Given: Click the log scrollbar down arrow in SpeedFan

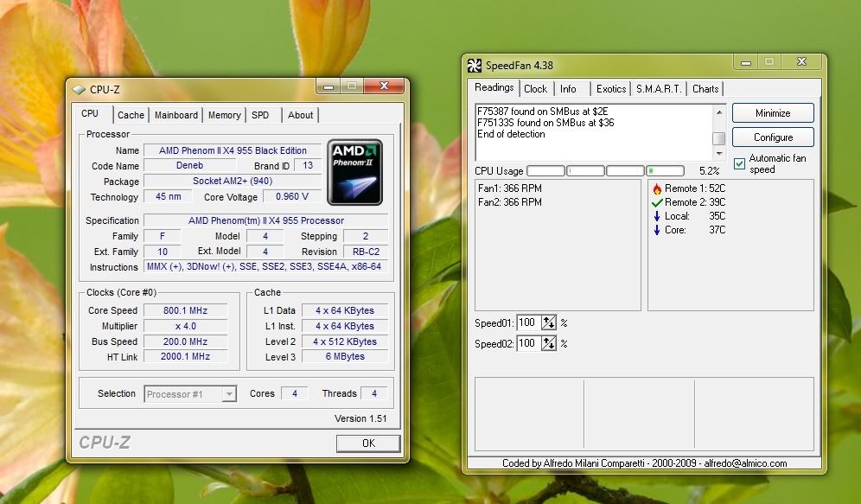Looking at the screenshot, I should (718, 154).
